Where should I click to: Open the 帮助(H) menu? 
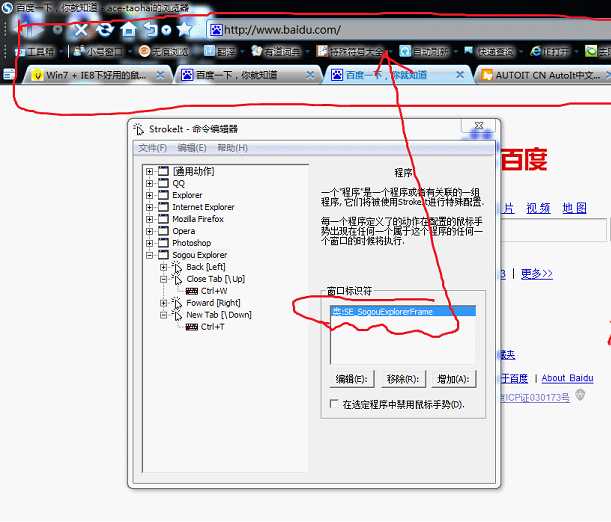232,148
